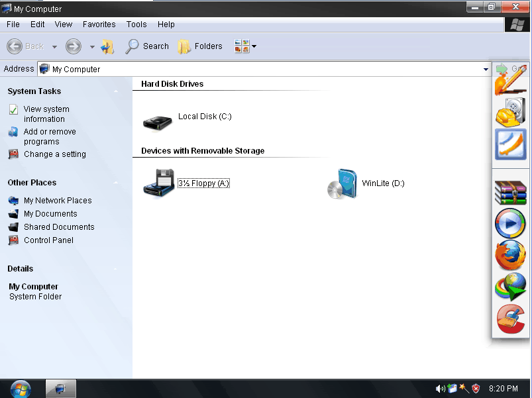The width and height of the screenshot is (532, 398).
Task: Collapse the System Tasks section
Action: coord(116,91)
